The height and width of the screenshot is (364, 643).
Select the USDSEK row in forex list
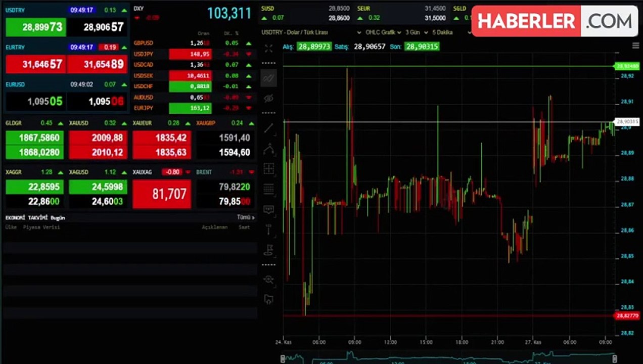(x=193, y=75)
